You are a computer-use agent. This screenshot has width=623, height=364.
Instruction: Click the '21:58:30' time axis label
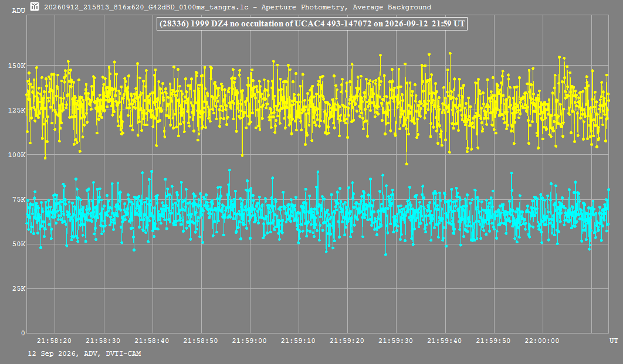click(103, 341)
